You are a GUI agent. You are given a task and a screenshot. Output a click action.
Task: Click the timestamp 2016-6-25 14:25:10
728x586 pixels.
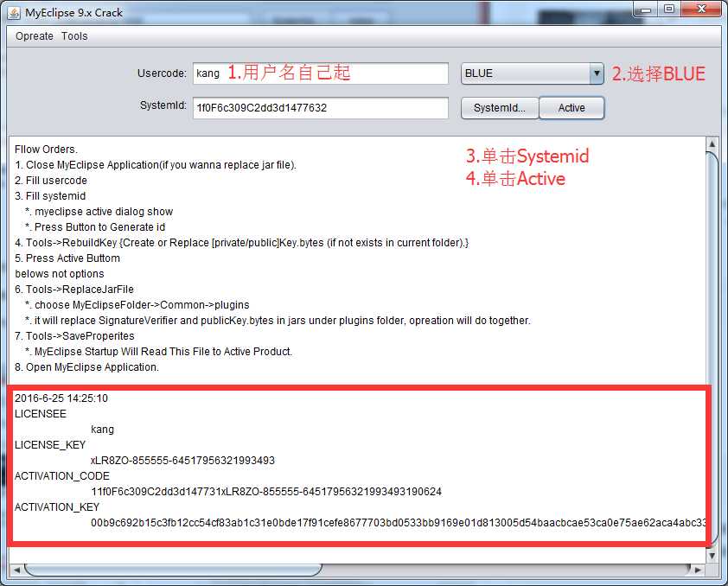(x=61, y=398)
